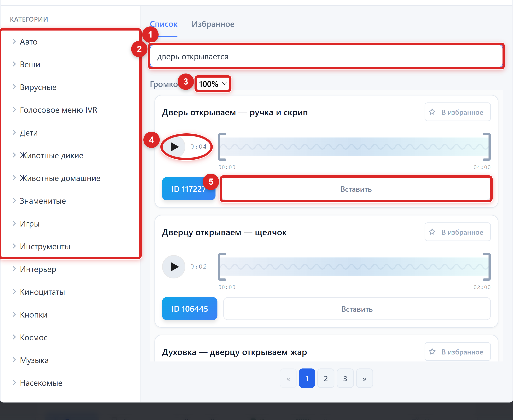Screen dimensions: 513x420
Task: Go to next results page arrow
Action: pos(365,378)
